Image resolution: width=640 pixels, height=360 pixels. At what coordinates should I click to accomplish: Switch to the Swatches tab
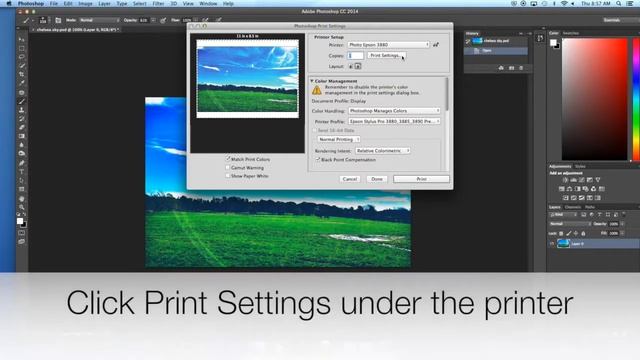tap(571, 33)
